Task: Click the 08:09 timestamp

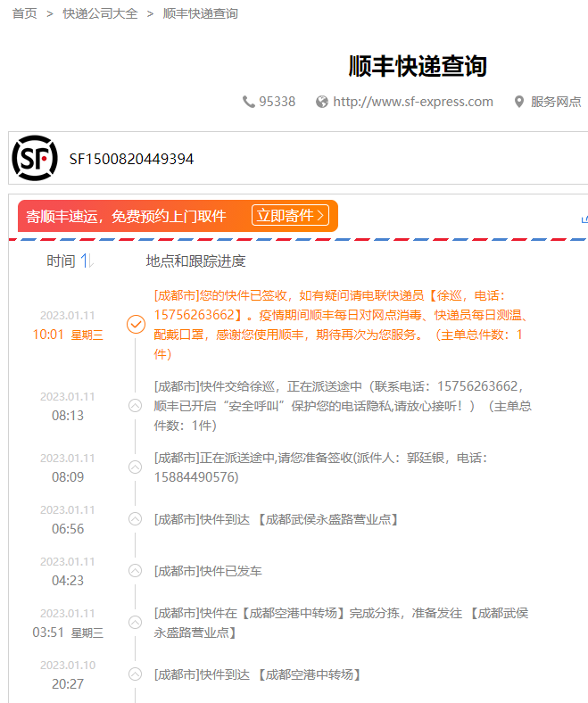Action: point(68,477)
